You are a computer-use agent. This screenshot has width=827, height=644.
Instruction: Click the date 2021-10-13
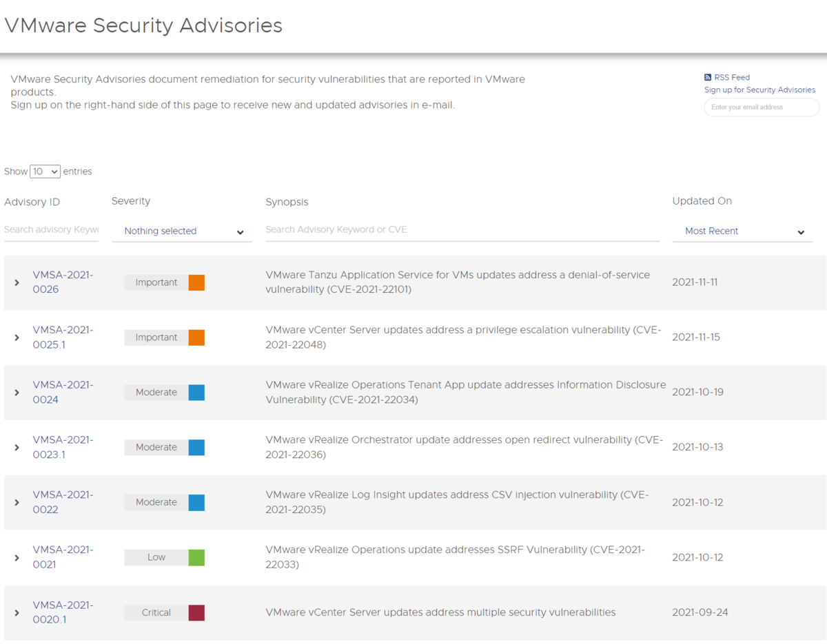pos(697,447)
